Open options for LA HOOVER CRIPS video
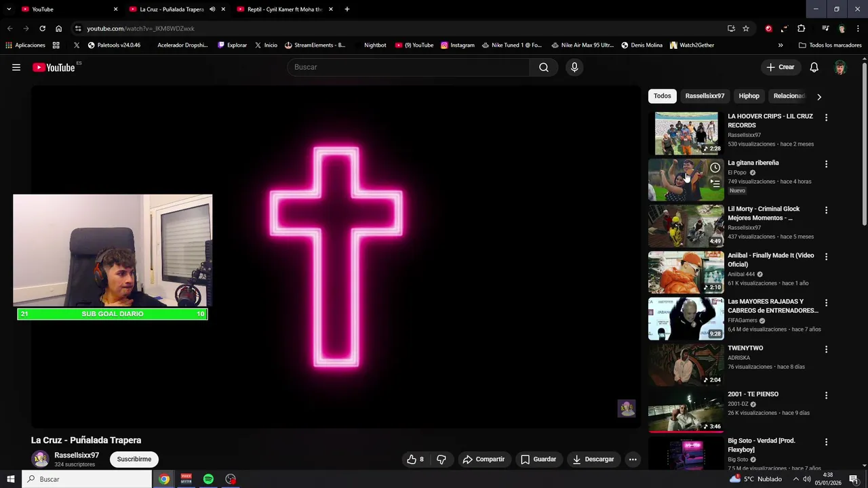 (826, 117)
